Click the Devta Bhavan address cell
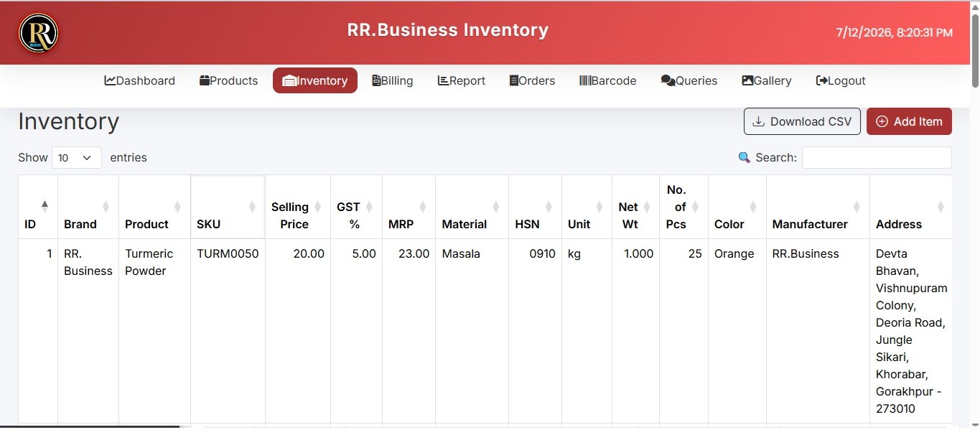This screenshot has width=980, height=440. (911, 331)
